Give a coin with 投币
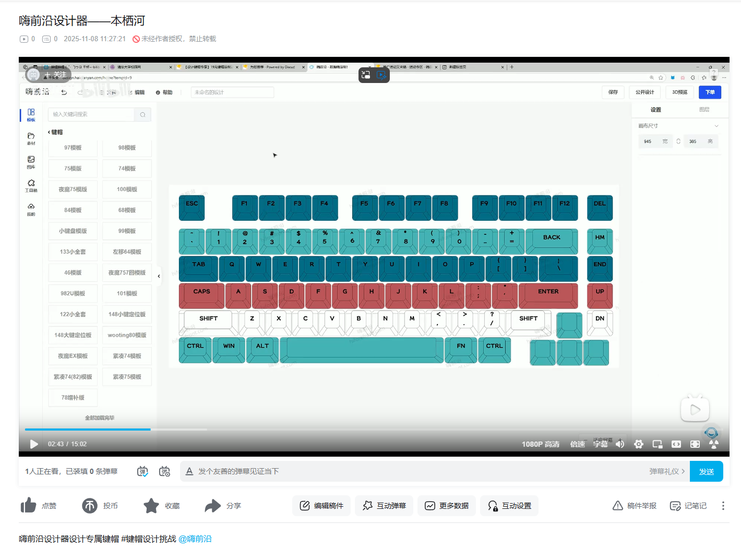 tap(90, 506)
